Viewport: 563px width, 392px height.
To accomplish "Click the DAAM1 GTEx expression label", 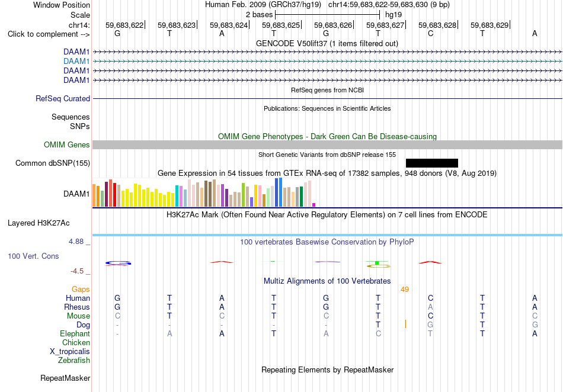I will (x=76, y=194).
